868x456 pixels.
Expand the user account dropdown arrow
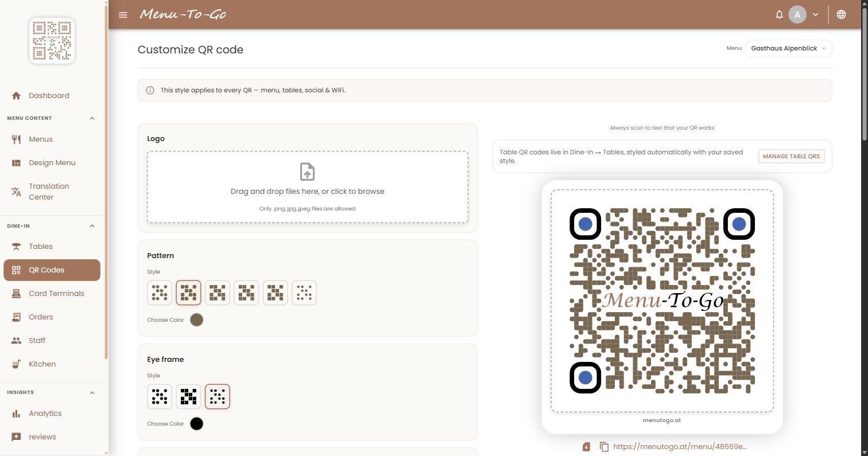pyautogui.click(x=815, y=15)
